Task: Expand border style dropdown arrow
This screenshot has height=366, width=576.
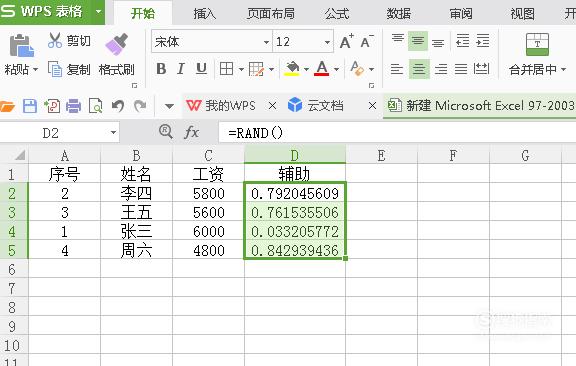Action: tap(241, 69)
